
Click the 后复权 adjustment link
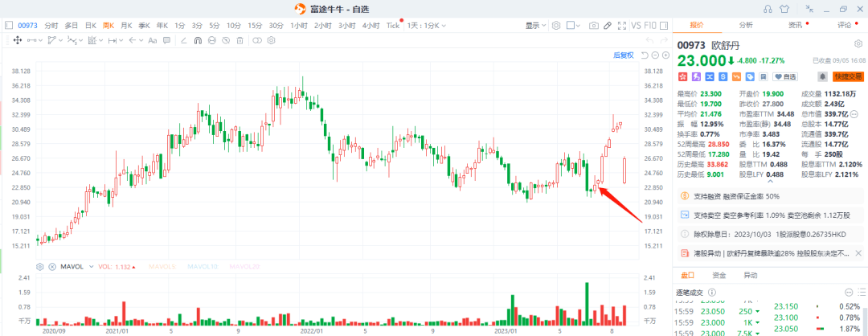[624, 55]
